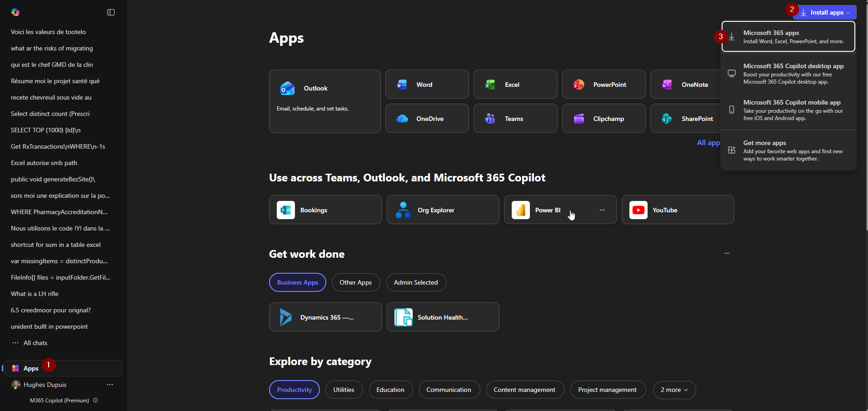
Task: Switch to Business Apps tab
Action: [x=298, y=282]
